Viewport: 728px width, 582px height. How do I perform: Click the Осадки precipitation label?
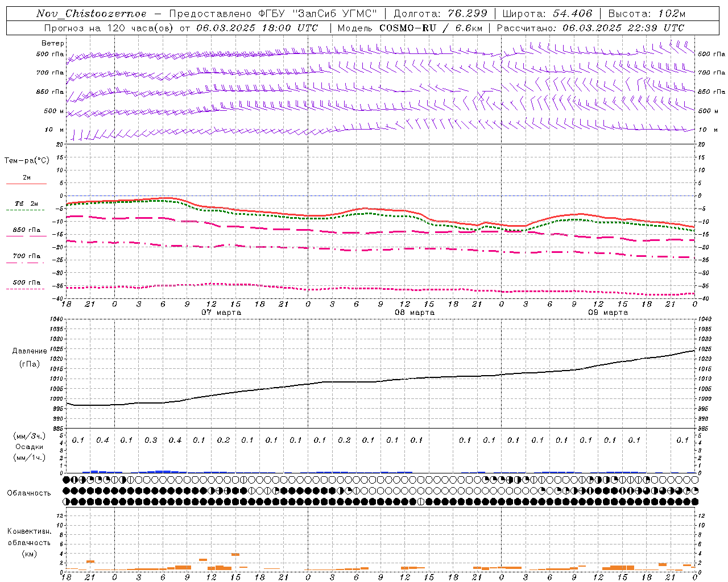[x=29, y=447]
